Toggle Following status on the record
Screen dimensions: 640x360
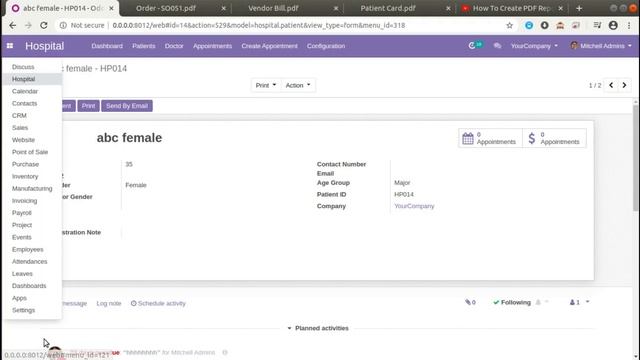512,302
